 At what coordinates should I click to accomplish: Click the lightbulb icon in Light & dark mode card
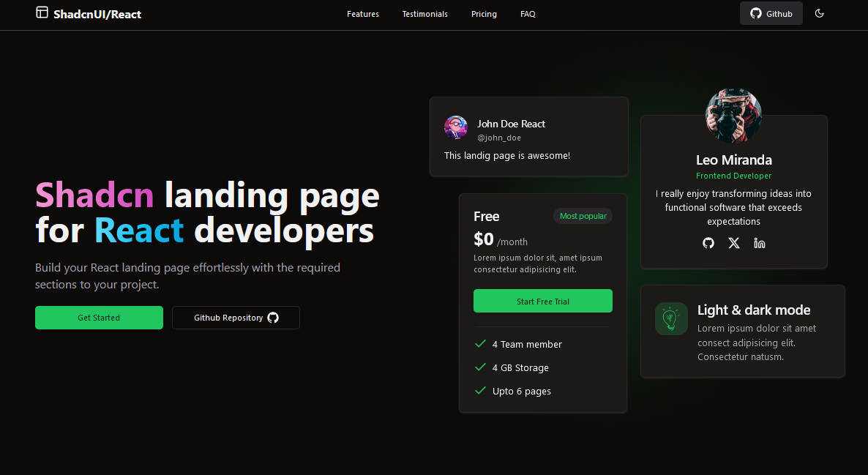[x=671, y=318]
